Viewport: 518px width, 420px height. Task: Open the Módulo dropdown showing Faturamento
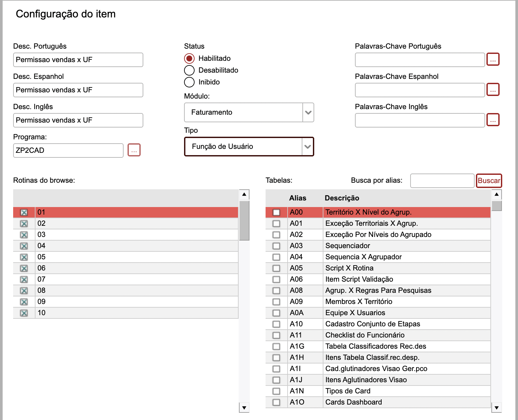click(249, 112)
